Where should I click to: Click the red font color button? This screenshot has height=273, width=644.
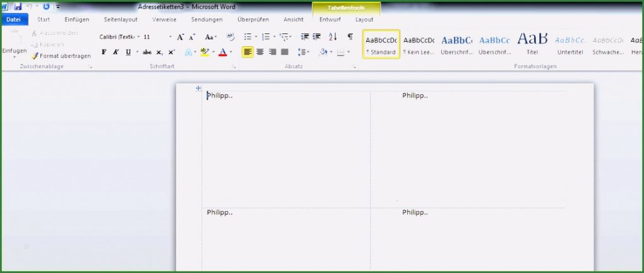pyautogui.click(x=222, y=52)
